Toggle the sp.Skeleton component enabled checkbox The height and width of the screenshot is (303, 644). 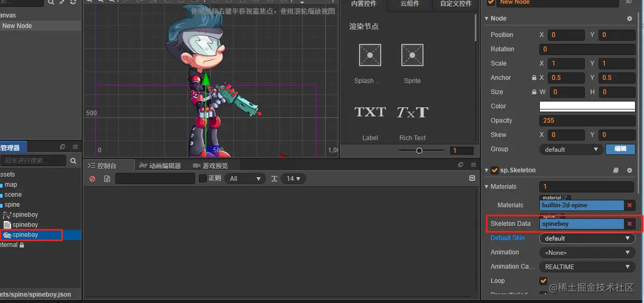(494, 170)
